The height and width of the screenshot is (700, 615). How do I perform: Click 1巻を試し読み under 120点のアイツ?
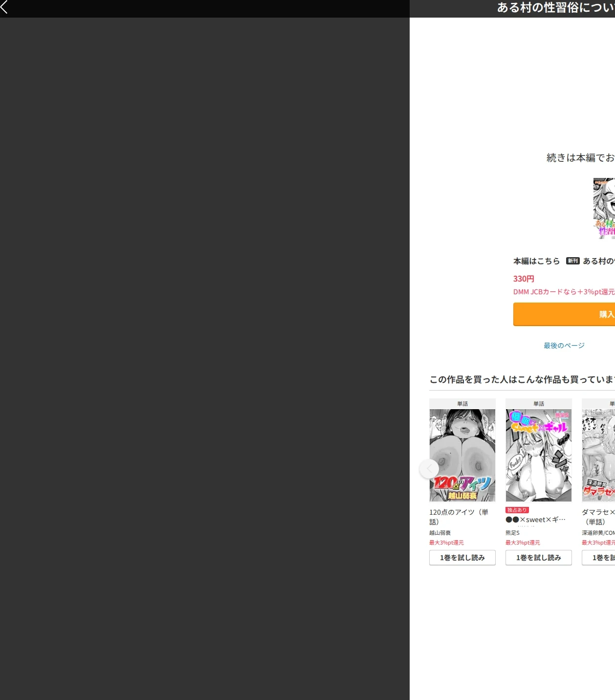(462, 558)
